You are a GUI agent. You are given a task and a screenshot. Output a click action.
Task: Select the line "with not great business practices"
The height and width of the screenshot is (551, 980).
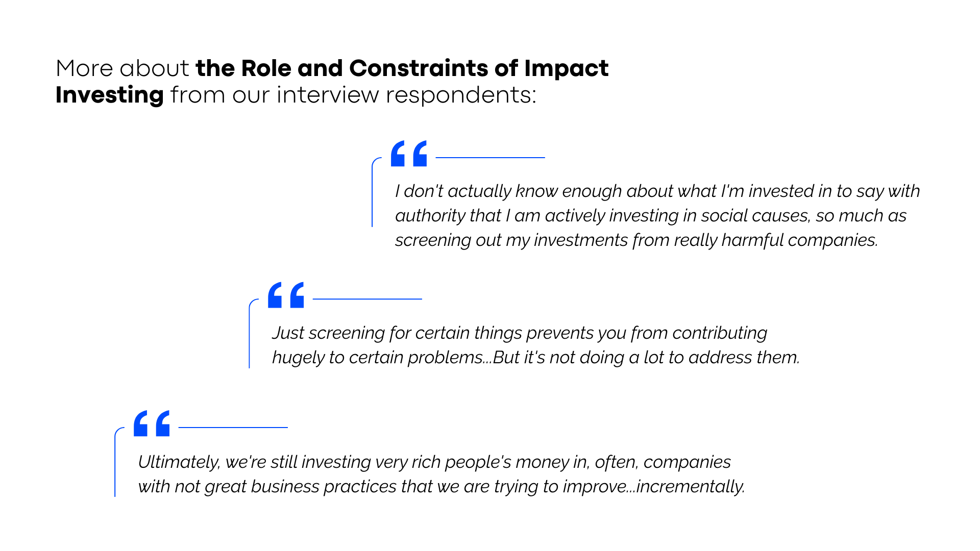(442, 486)
